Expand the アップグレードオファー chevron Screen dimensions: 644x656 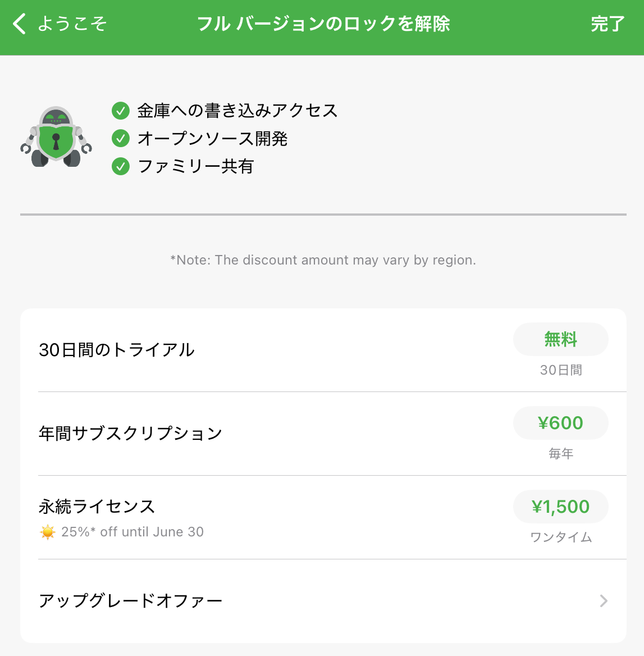pos(604,601)
